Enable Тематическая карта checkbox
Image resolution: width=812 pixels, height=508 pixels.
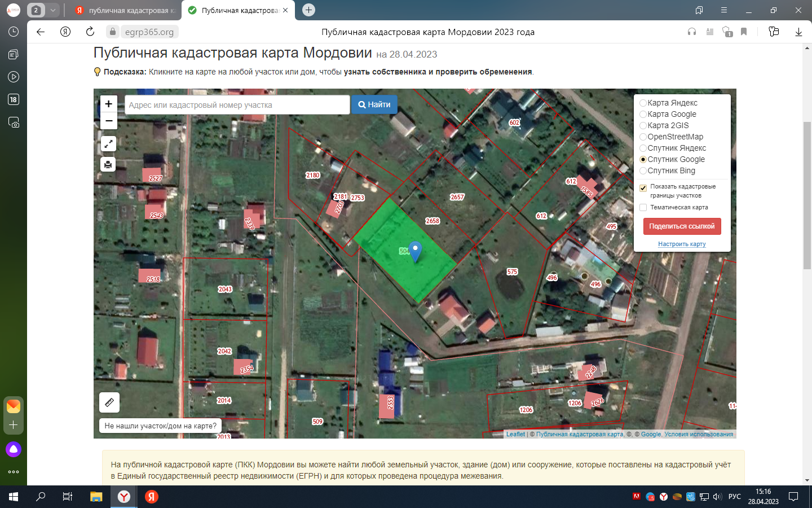643,208
